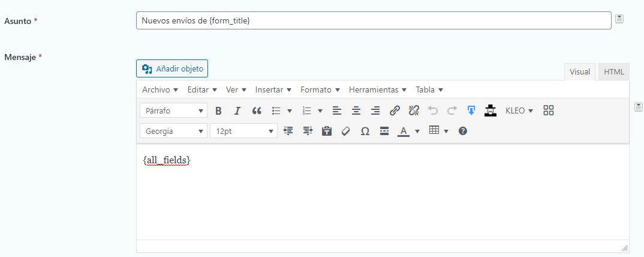Click the Añadir objeto button
644x257 pixels.
click(x=172, y=68)
